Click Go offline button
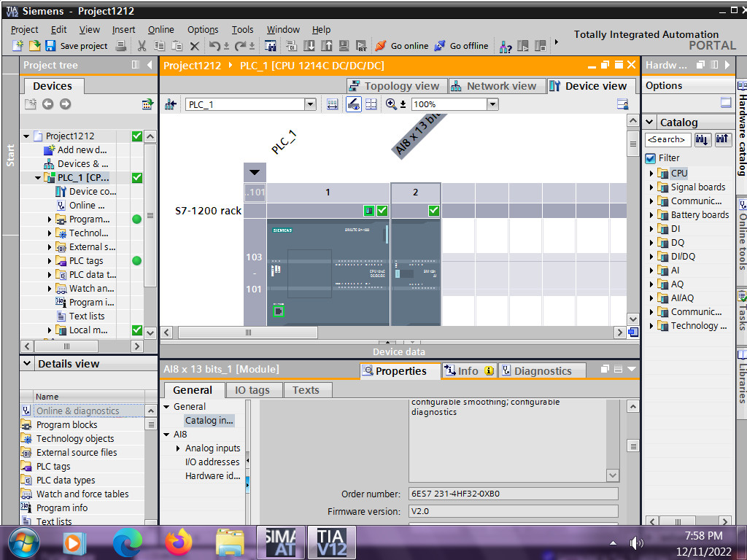The width and height of the screenshot is (747, 560). (x=462, y=46)
